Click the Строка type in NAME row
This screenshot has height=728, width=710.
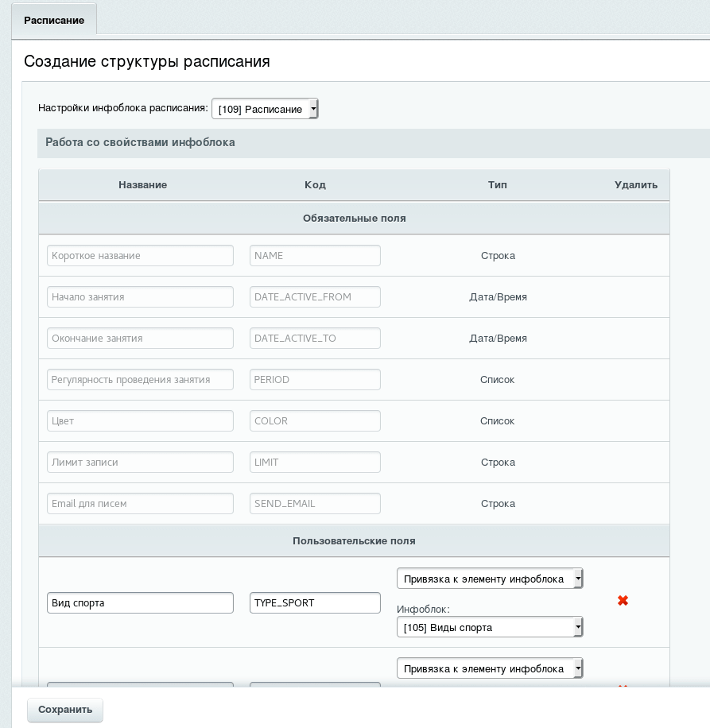[498, 255]
